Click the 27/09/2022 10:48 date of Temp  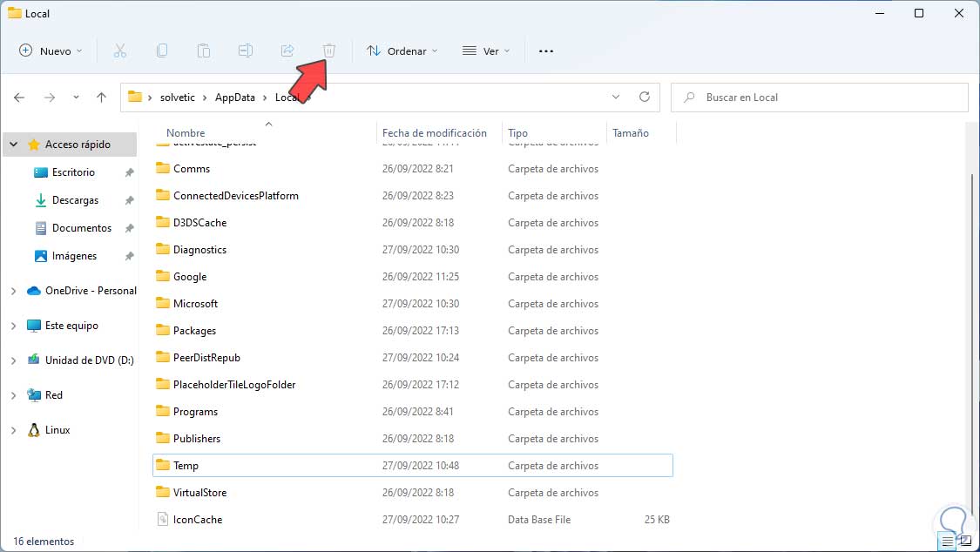(x=421, y=465)
